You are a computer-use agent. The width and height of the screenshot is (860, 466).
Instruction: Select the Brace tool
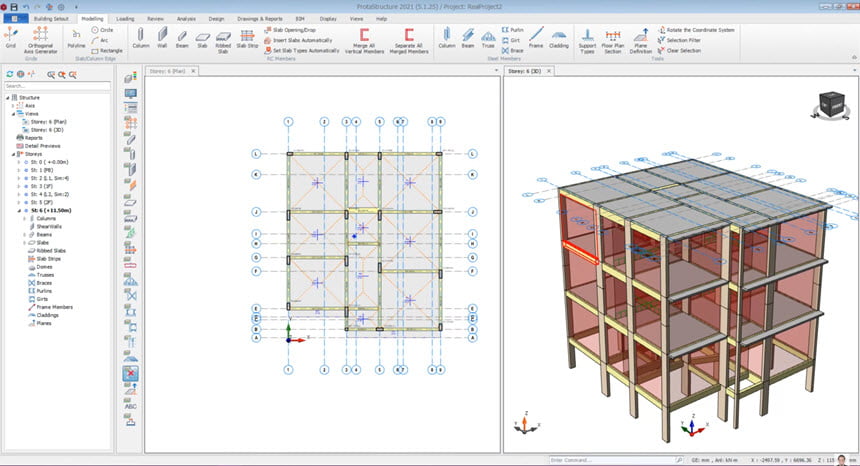click(x=512, y=50)
